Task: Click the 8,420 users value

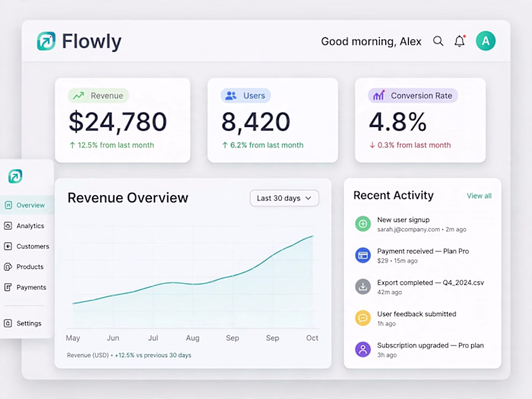Action: tap(256, 122)
